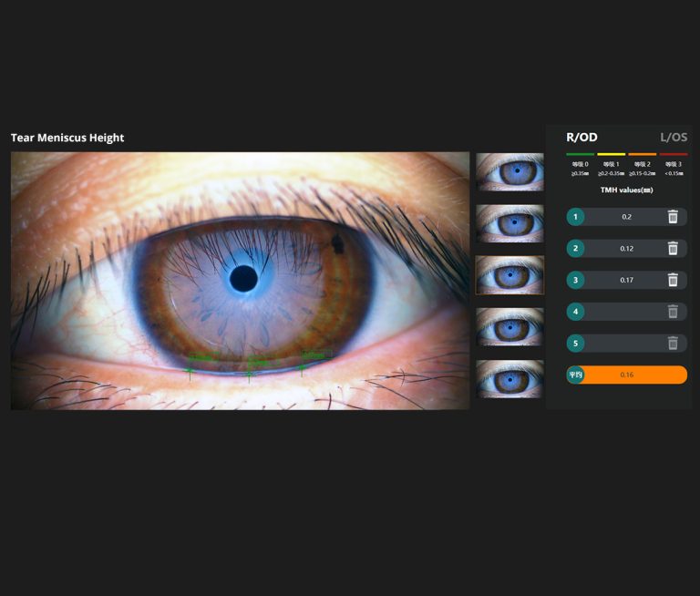Switch to the R/OD right eye tab
The image size is (700, 596).
coord(582,138)
